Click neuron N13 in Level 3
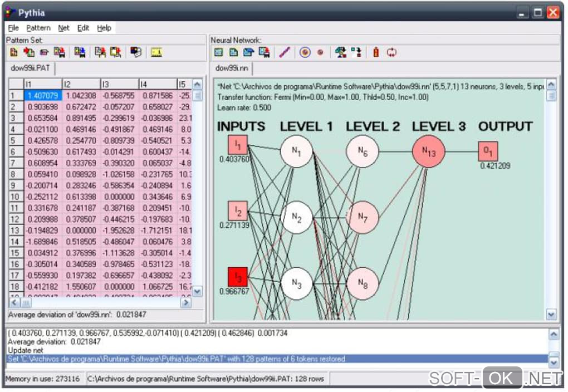Screen dimensions: 568x392 429,151
